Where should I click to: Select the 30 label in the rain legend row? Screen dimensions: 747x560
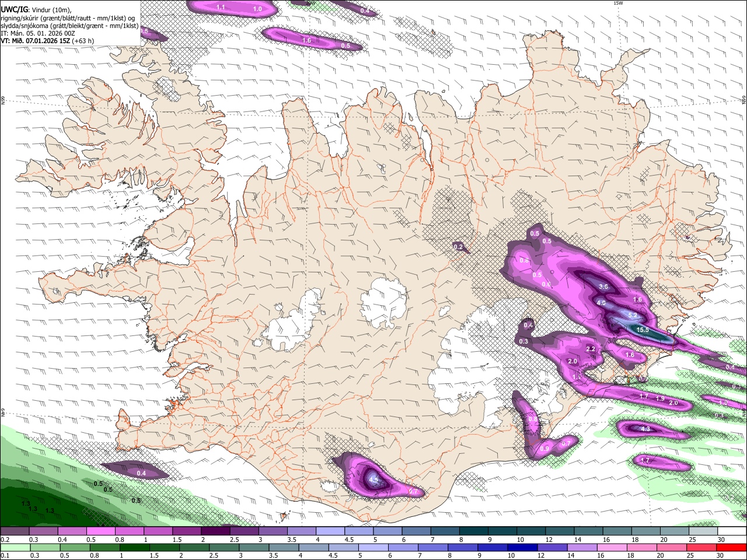pos(721,555)
